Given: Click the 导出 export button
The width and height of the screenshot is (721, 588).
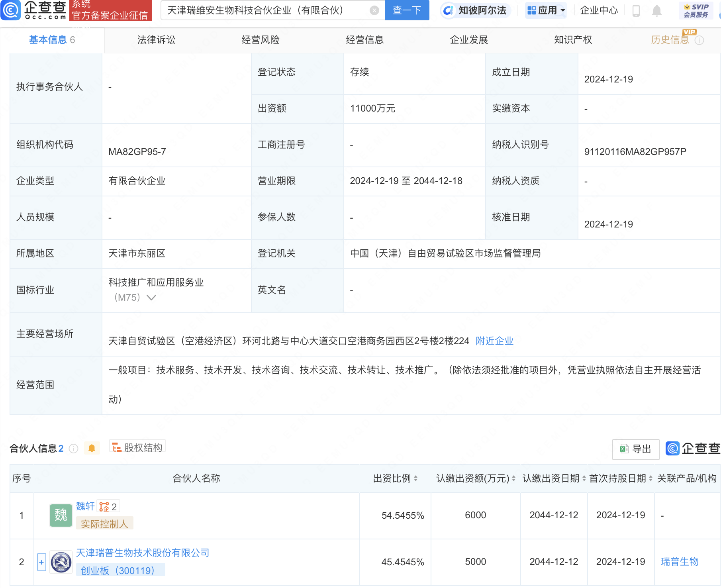Looking at the screenshot, I should [636, 449].
